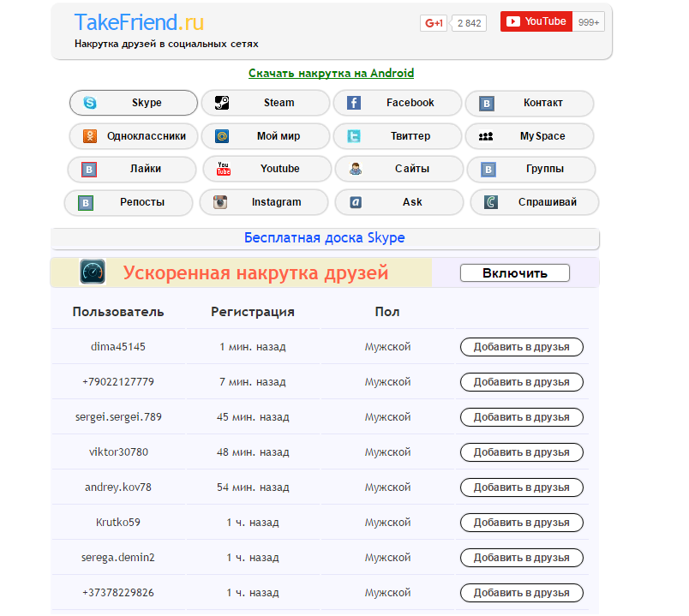This screenshot has width=689, height=616.
Task: Add serega.demin2 to friends
Action: pyautogui.click(x=522, y=558)
